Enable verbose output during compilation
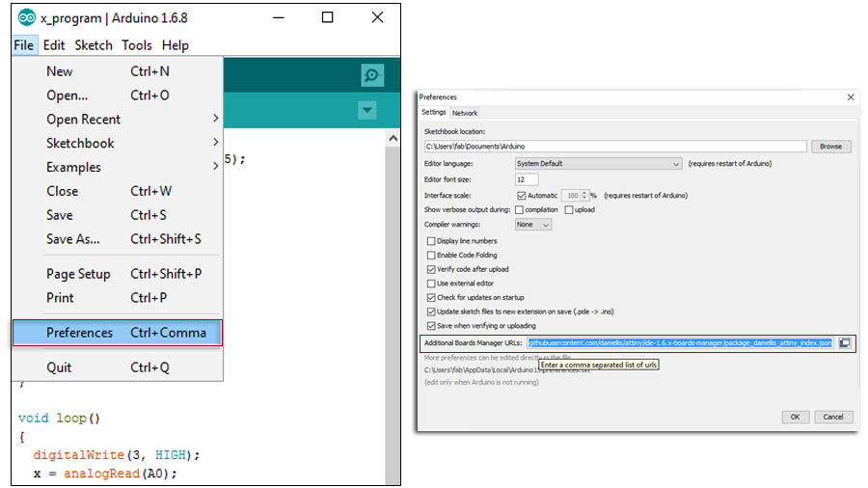 click(519, 209)
